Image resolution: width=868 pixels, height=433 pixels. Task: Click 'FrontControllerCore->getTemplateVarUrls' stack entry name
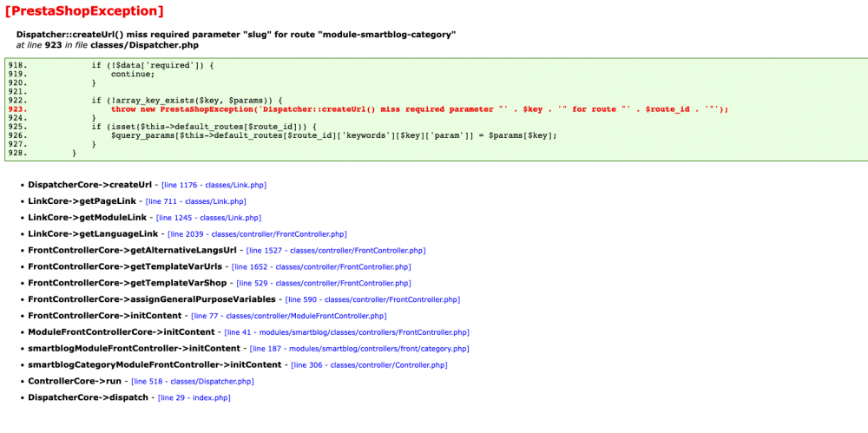click(125, 267)
